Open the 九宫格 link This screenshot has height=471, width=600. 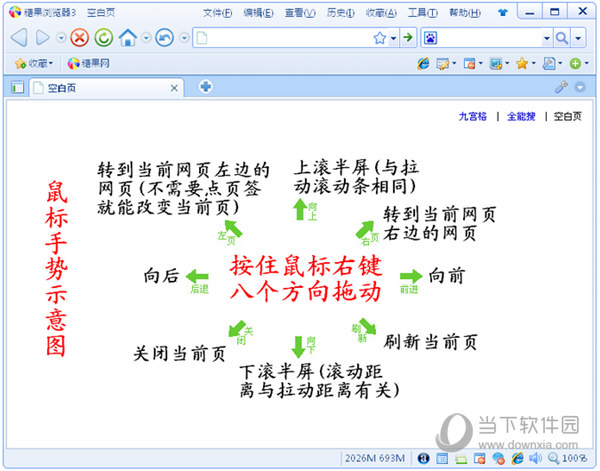(x=473, y=116)
